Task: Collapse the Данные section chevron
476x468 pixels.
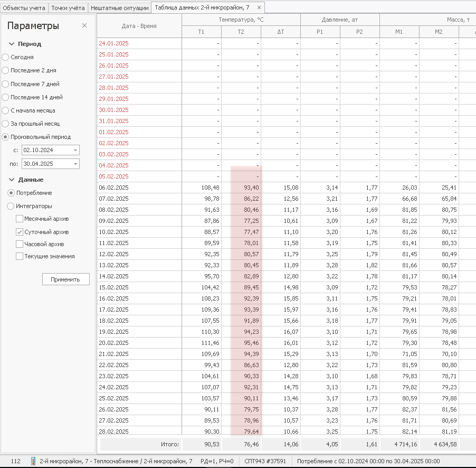Action: [12, 180]
